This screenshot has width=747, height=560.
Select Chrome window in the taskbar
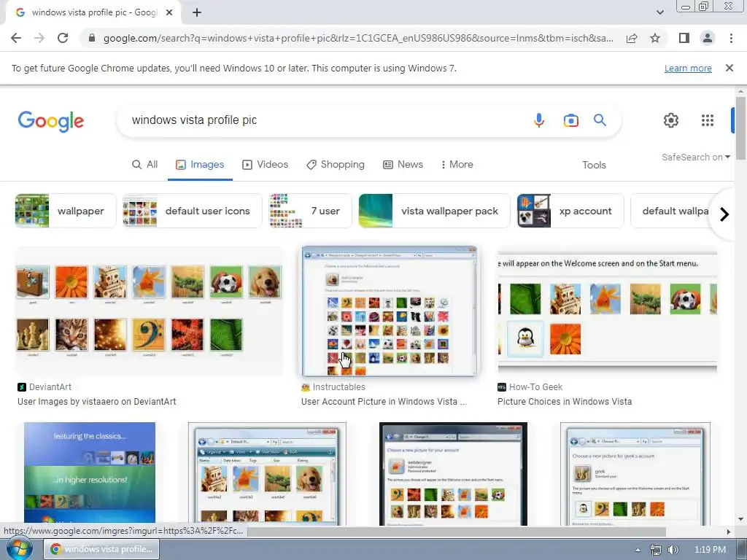coord(101,549)
